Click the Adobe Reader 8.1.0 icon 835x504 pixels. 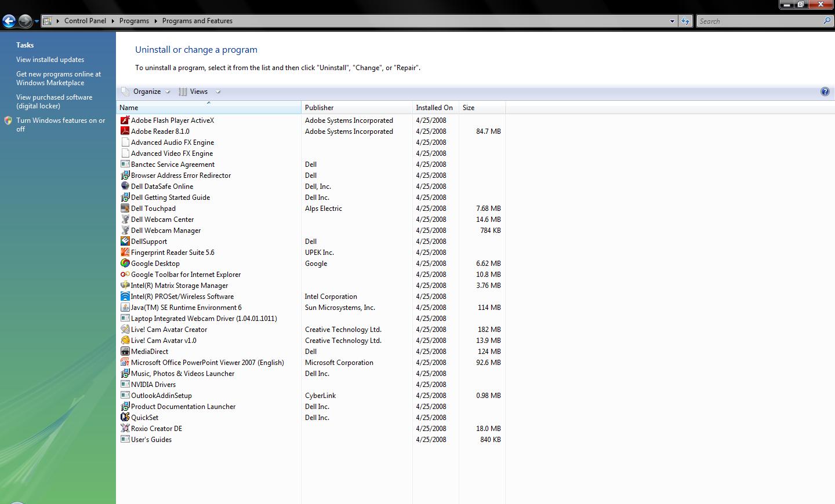click(x=125, y=131)
